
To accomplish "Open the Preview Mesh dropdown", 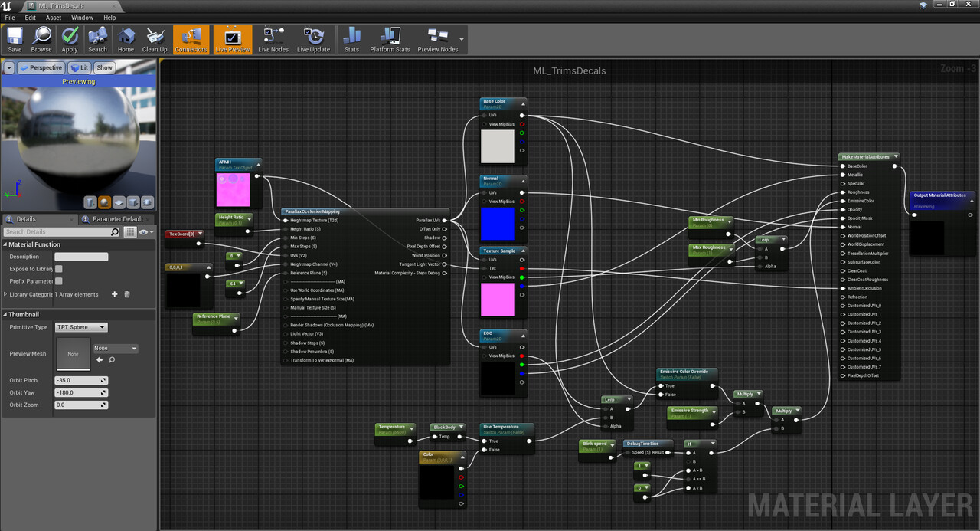I will click(115, 348).
